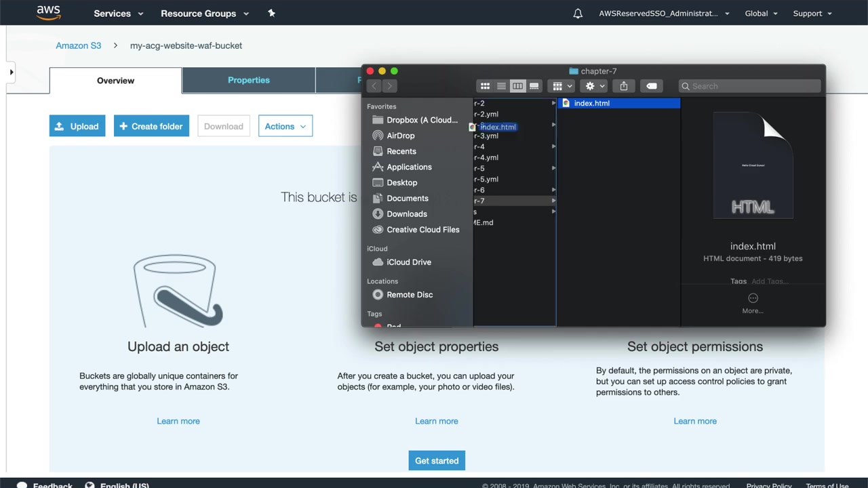Open the Privacy Policy link

[769, 485]
